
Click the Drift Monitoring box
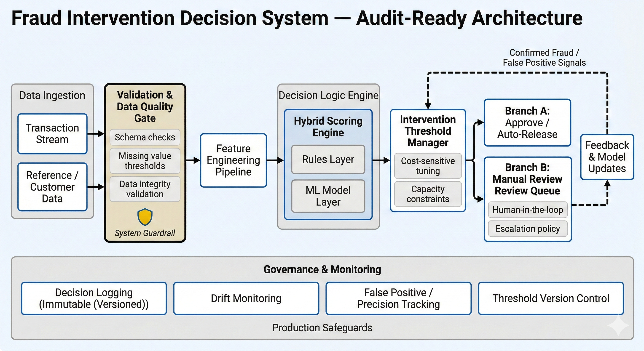point(246,298)
